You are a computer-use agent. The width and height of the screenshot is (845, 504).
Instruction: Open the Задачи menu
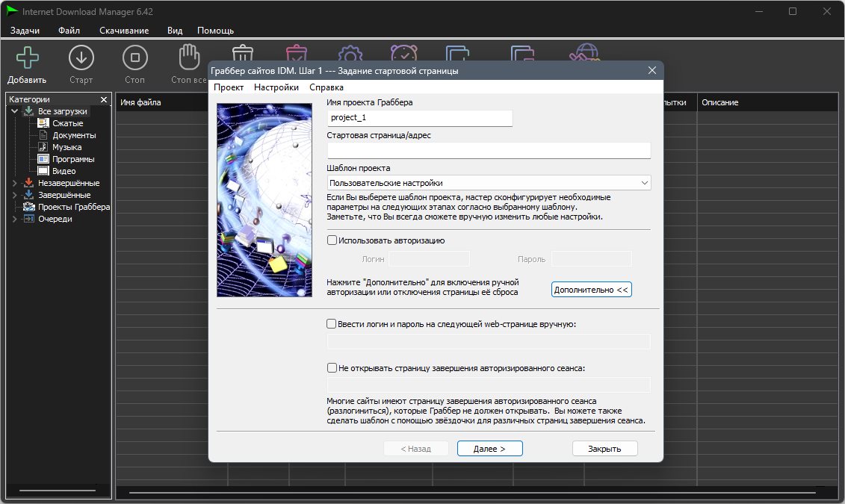(25, 31)
